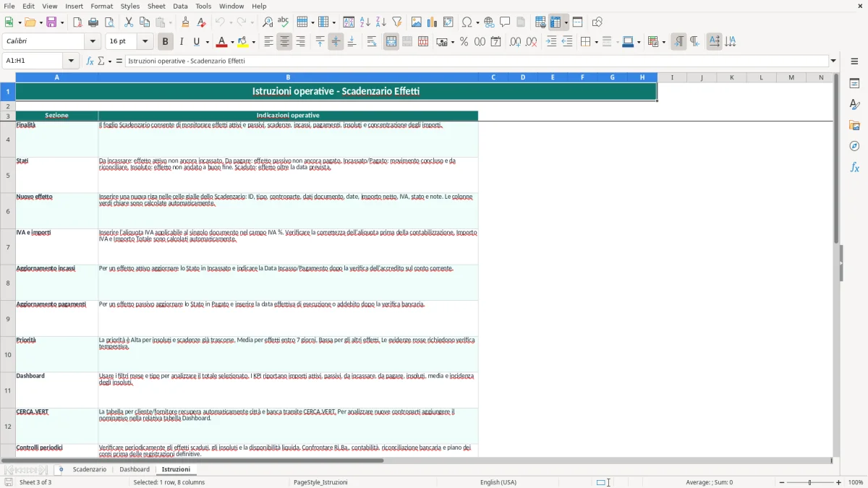Image resolution: width=868 pixels, height=488 pixels.
Task: Click Clone Formatting paintbrush icon
Action: tap(186, 22)
